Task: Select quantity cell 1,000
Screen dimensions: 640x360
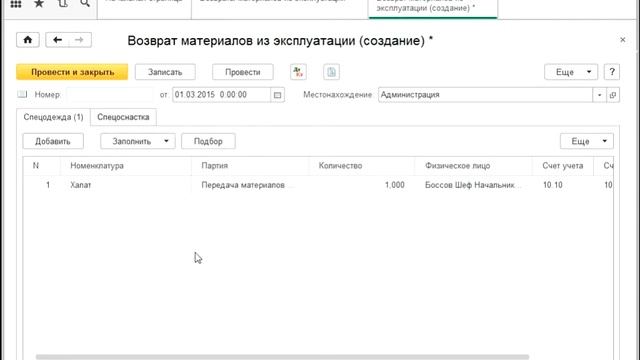Action: point(362,185)
